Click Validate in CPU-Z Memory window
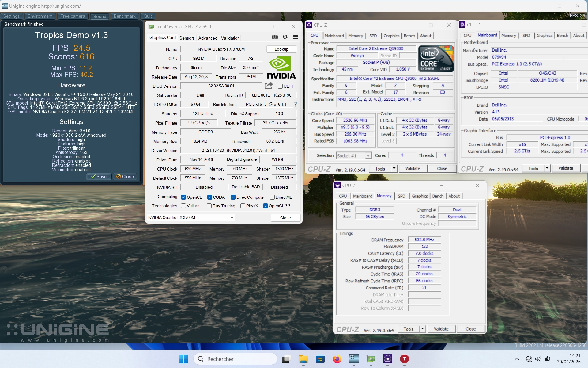This screenshot has height=368, width=588. coord(441,329)
